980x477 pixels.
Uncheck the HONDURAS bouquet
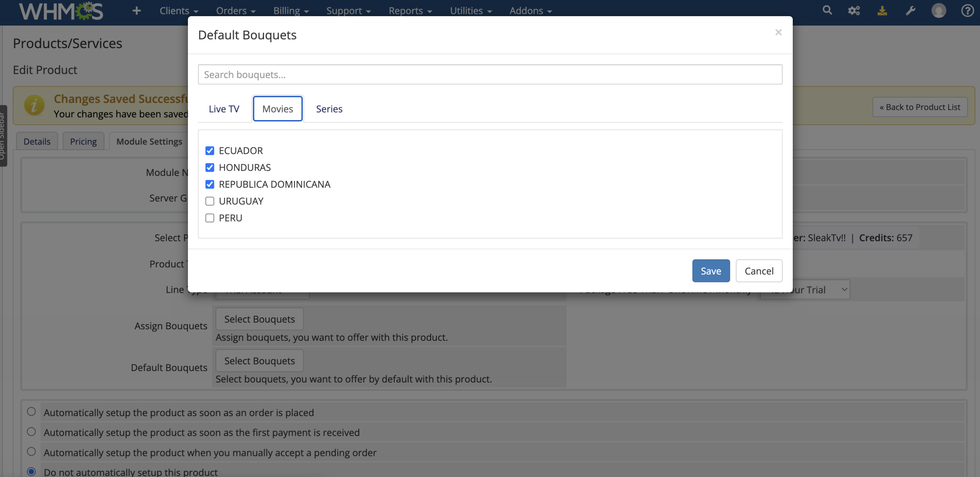click(210, 168)
